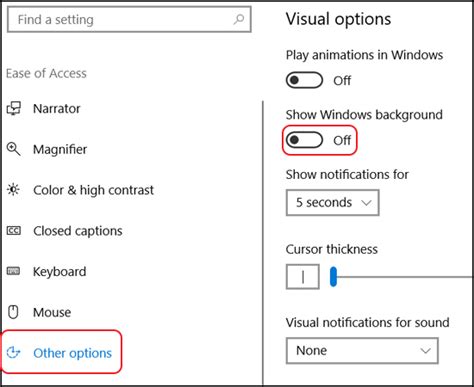Open the Other options page
The height and width of the screenshot is (387, 474).
click(x=72, y=353)
